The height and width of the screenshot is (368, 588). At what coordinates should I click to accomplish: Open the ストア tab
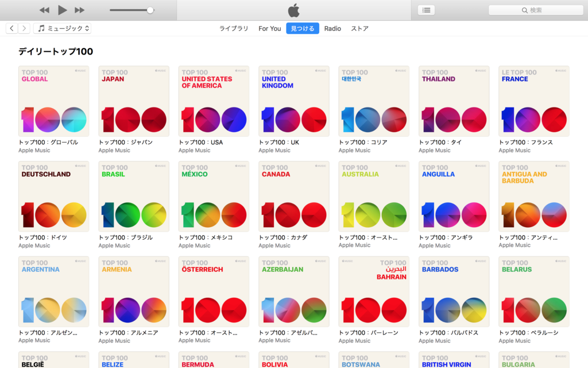359,29
